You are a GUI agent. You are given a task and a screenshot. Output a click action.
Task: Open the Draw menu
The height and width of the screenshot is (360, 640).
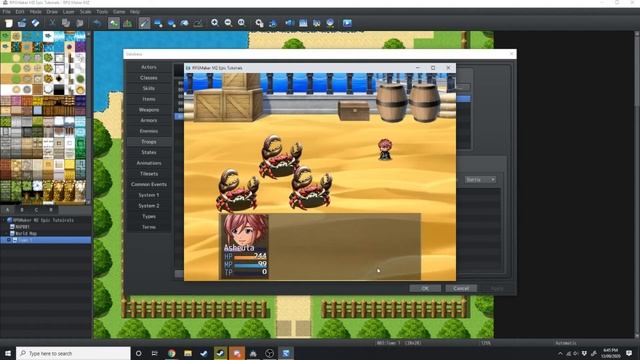pos(52,12)
